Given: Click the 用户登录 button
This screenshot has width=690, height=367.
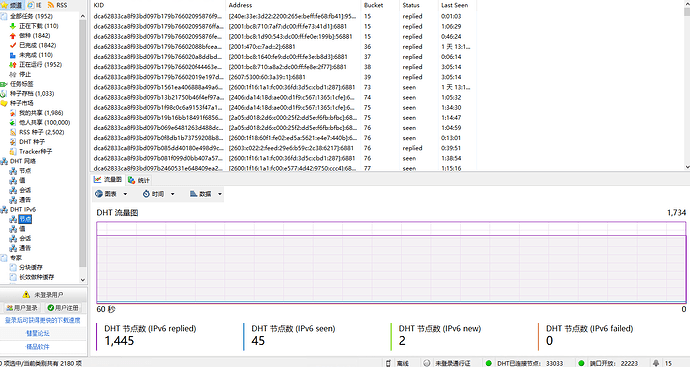Looking at the screenshot, I should 22,308.
